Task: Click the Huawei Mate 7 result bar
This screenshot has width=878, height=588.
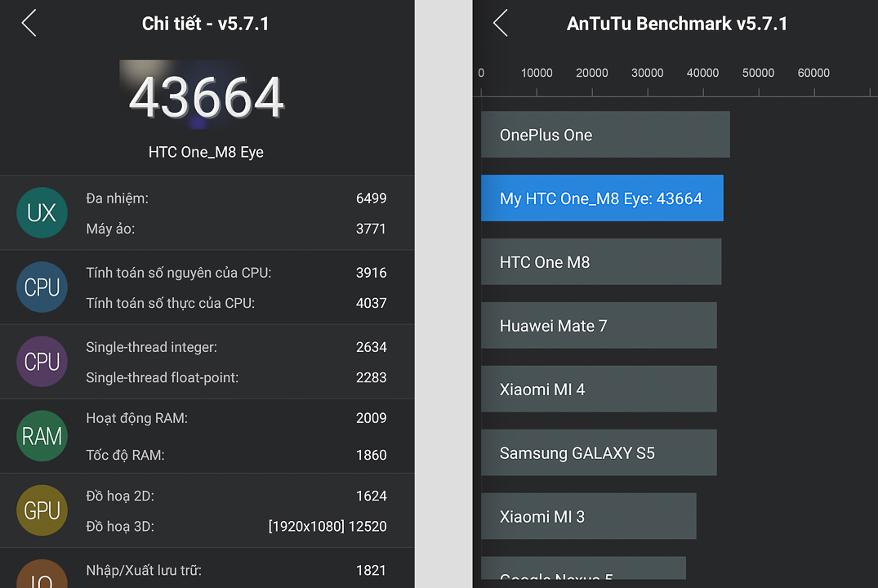Action: (x=599, y=325)
